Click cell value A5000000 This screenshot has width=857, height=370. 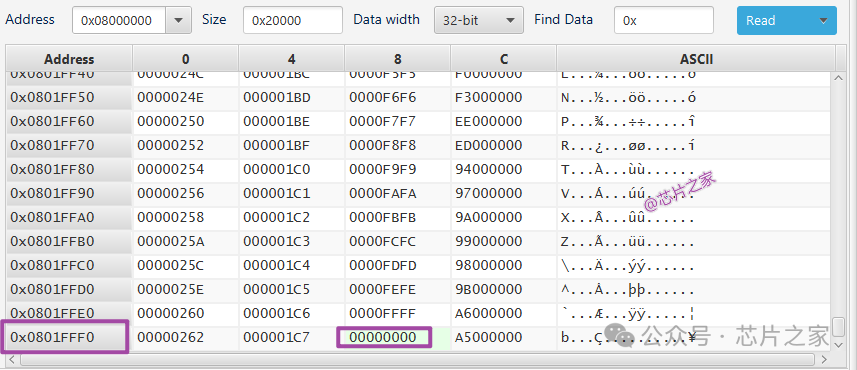click(489, 338)
